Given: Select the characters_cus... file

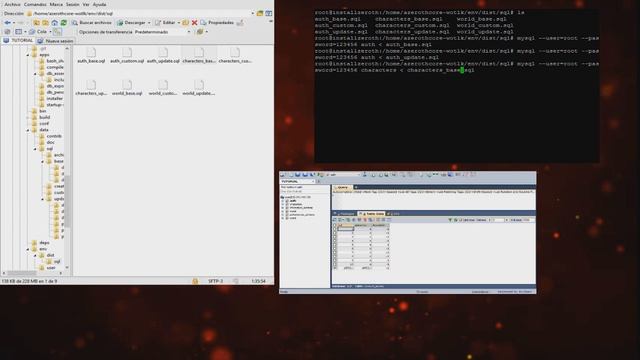Looking at the screenshot, I should tap(235, 56).
